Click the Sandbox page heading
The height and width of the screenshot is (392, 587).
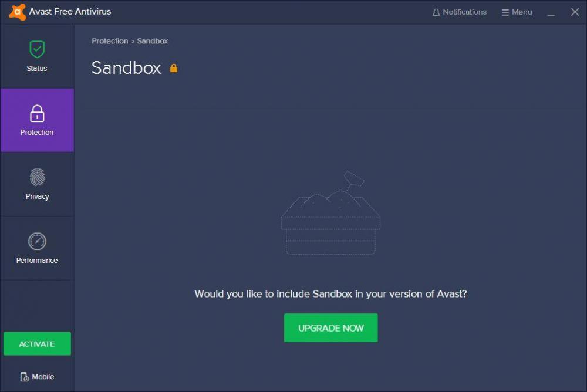126,68
